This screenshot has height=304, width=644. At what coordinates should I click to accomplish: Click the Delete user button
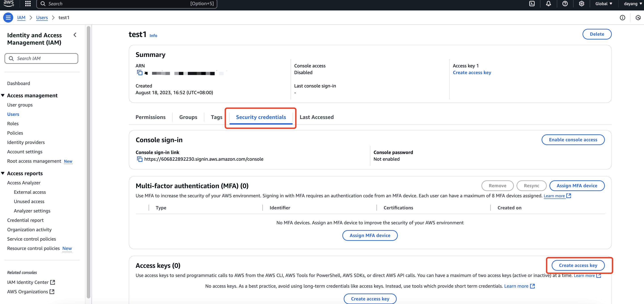coord(597,34)
